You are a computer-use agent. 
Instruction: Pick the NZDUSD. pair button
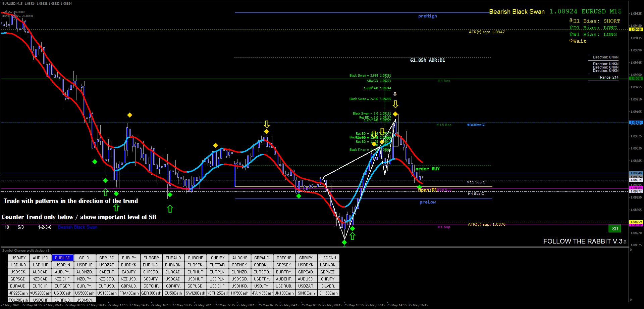pos(129,279)
